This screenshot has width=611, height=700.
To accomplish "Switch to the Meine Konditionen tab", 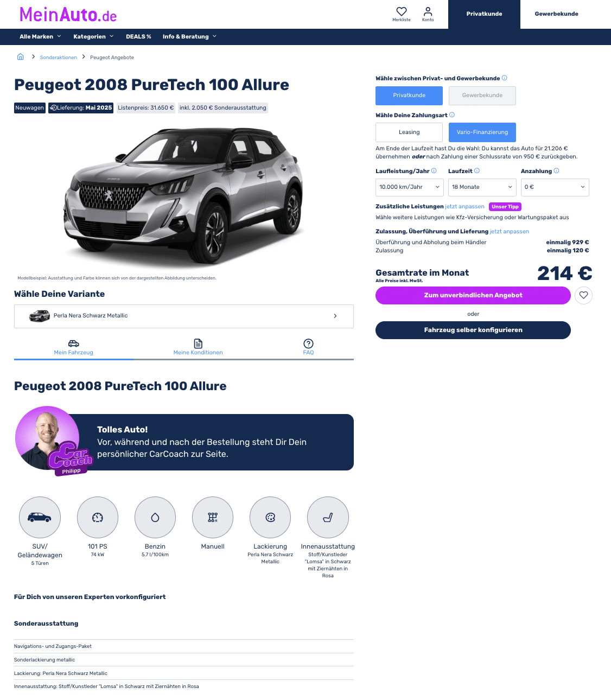I will click(x=198, y=347).
